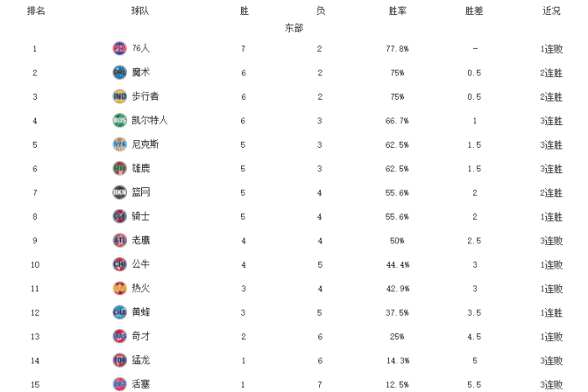The width and height of the screenshot is (588, 392).
Task: Click the 凯尔特人 team logo icon
Action: coord(119,120)
